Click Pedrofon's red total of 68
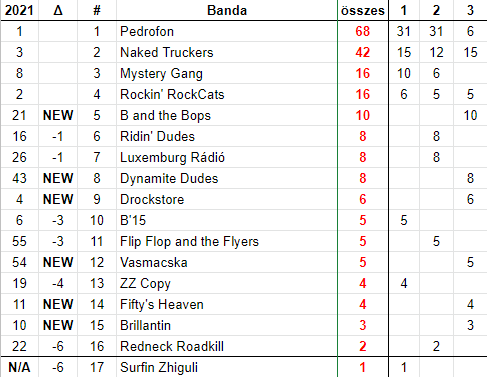 pyautogui.click(x=363, y=31)
